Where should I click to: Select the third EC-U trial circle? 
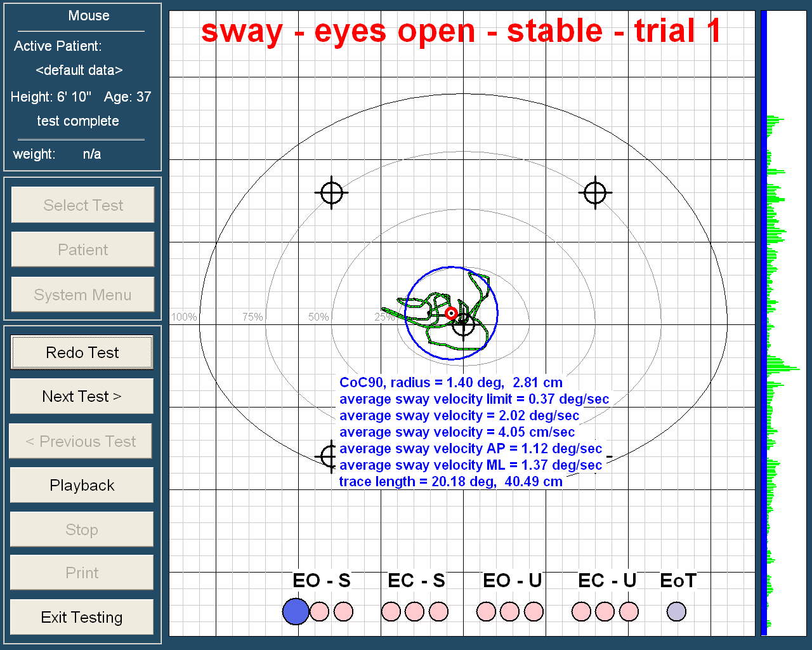(x=629, y=611)
